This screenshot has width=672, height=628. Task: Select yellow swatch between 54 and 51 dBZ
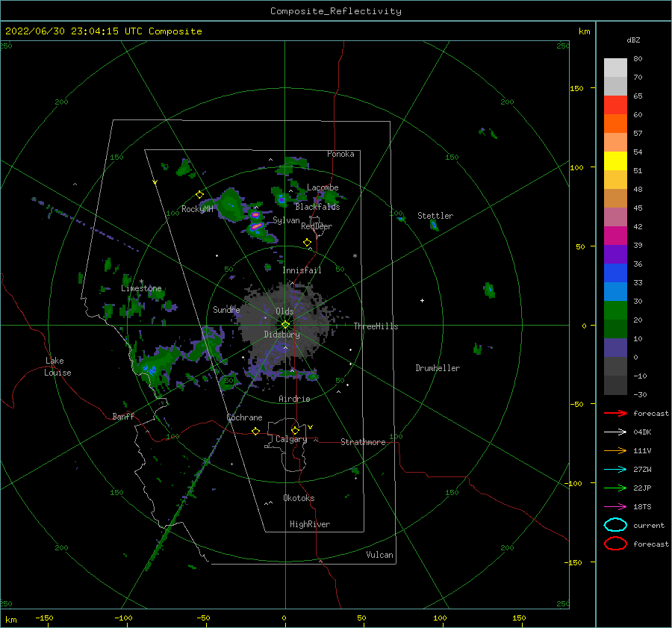[615, 161]
